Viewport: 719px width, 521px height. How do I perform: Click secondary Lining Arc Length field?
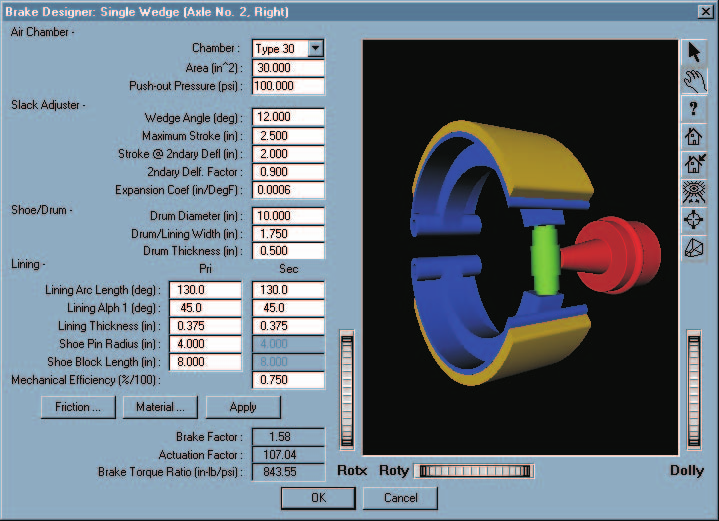[x=288, y=290]
